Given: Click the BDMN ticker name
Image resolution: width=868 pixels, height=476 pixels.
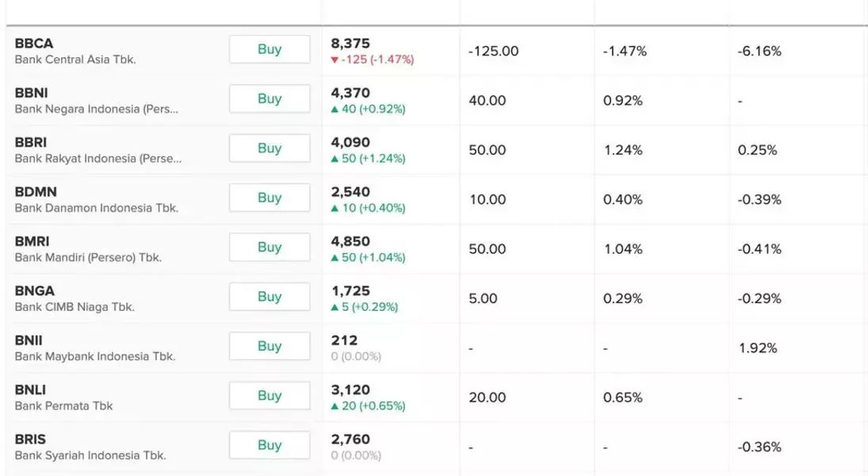Looking at the screenshot, I should tap(36, 192).
